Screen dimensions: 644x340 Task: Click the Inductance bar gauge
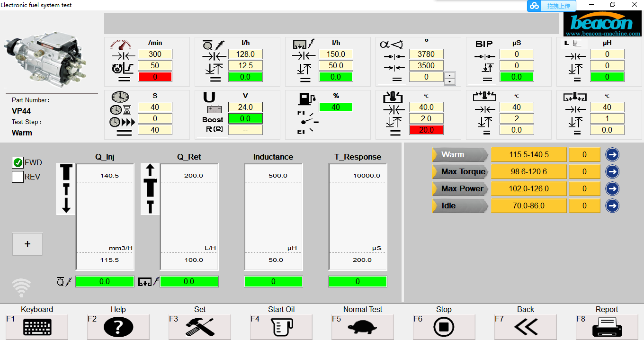coord(273,217)
